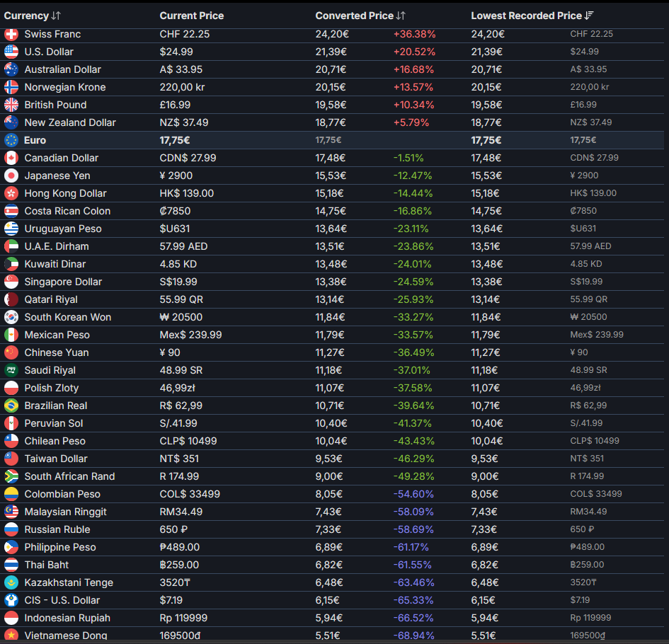Click the Kazakhstani Tenge flag icon
Image resolution: width=669 pixels, height=644 pixels.
point(11,582)
